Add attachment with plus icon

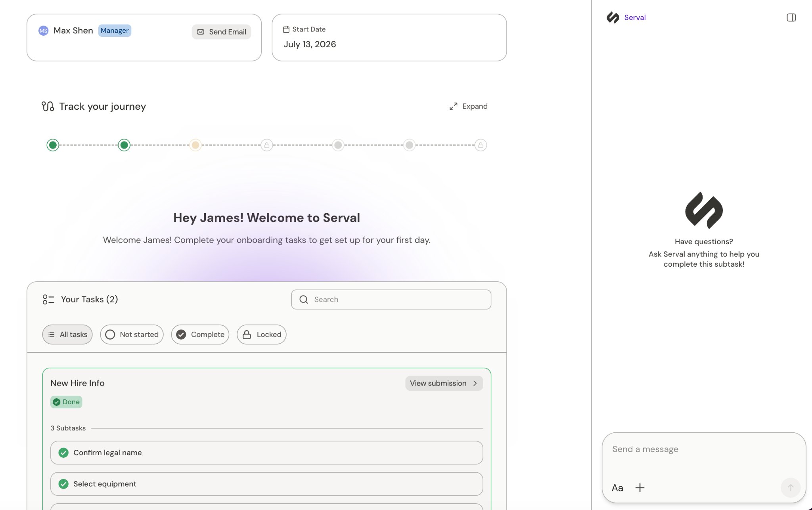640,488
